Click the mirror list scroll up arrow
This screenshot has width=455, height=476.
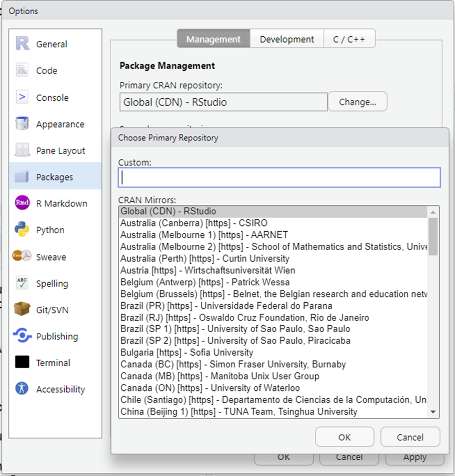coord(433,212)
